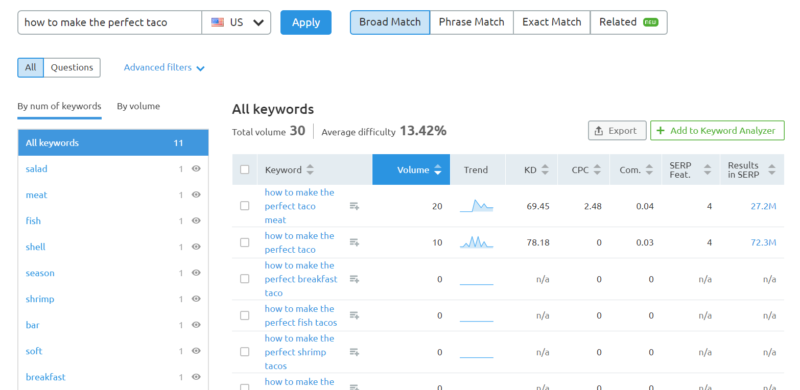Toggle sort on the Volume column
The width and height of the screenshot is (800, 390).
point(411,169)
